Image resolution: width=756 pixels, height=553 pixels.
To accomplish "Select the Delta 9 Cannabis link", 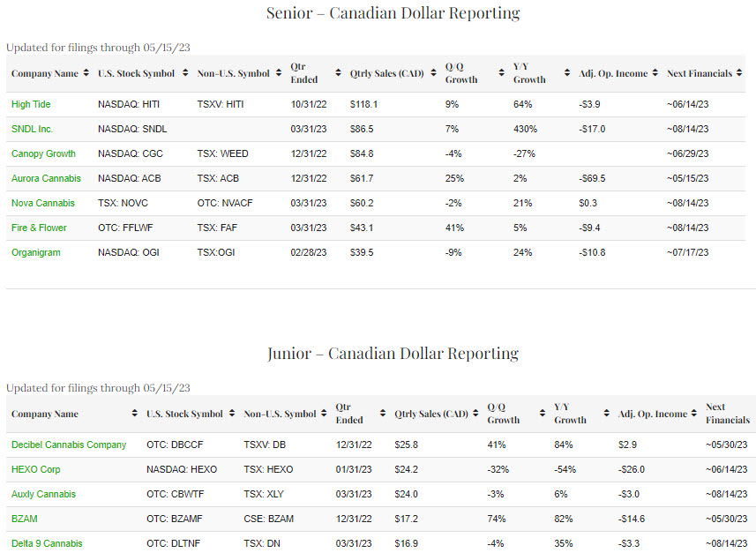I will [47, 543].
